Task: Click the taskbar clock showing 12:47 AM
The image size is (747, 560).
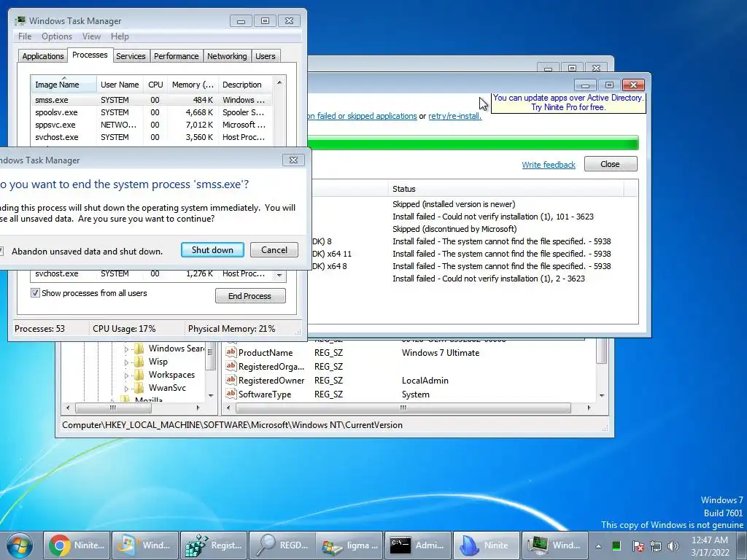Action: pyautogui.click(x=710, y=546)
